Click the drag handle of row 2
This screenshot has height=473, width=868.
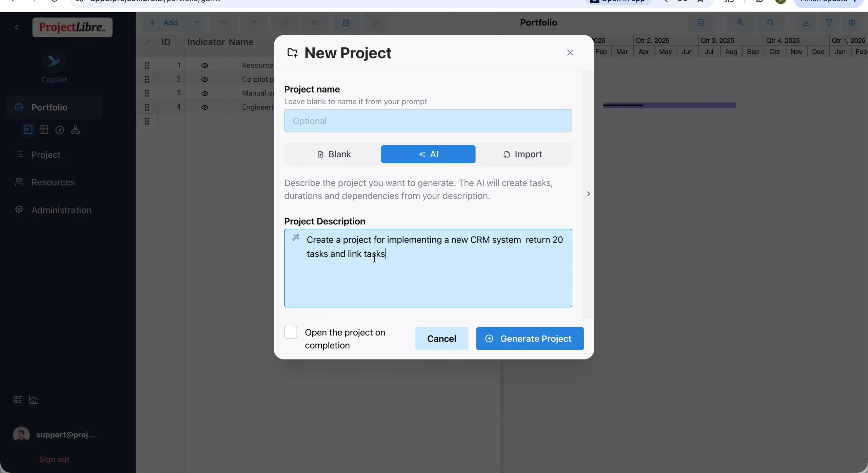click(147, 79)
